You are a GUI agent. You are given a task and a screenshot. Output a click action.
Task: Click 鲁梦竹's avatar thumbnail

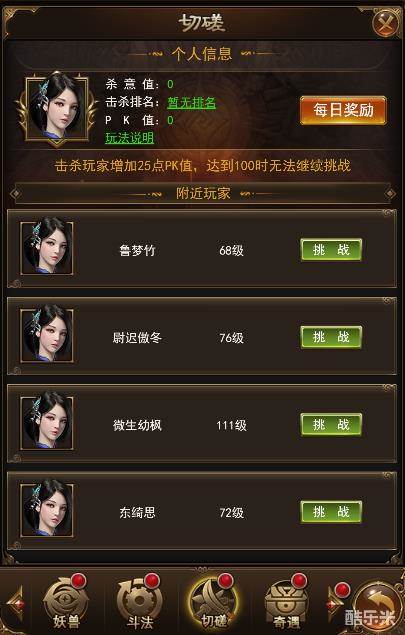coord(47,248)
